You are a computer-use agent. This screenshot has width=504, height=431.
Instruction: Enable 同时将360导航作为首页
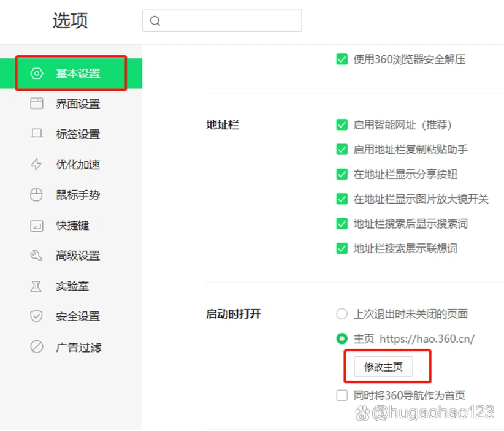coord(342,395)
